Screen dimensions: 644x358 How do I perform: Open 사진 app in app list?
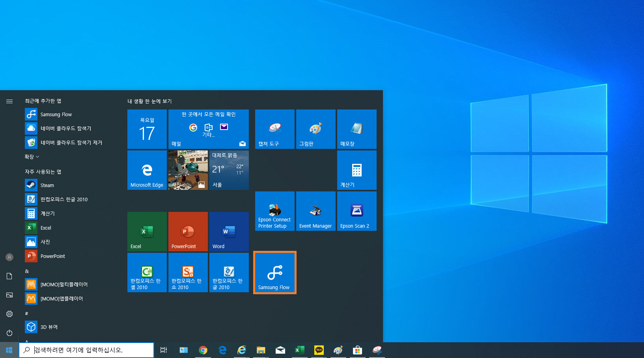pos(71,242)
